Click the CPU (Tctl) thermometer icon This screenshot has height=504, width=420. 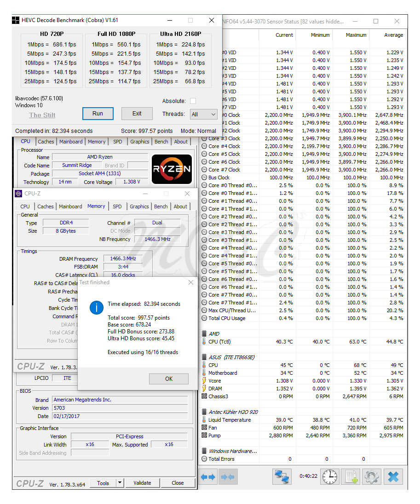pos(204,342)
